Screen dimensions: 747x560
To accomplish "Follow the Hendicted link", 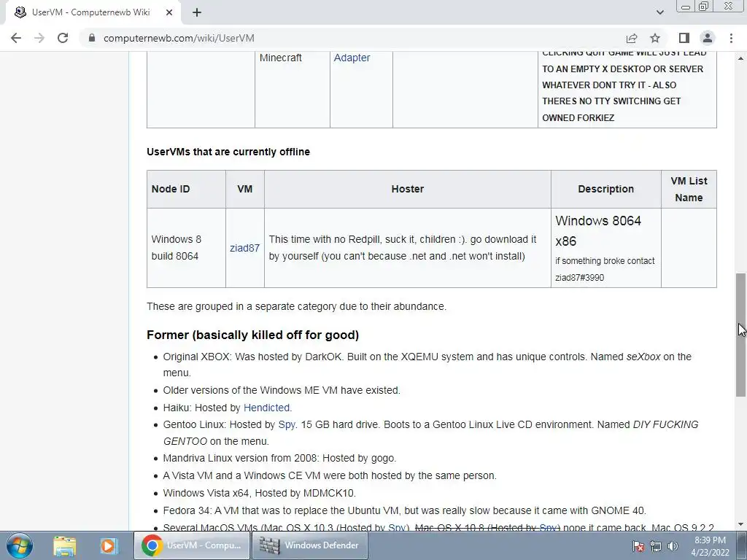I will pyautogui.click(x=266, y=408).
